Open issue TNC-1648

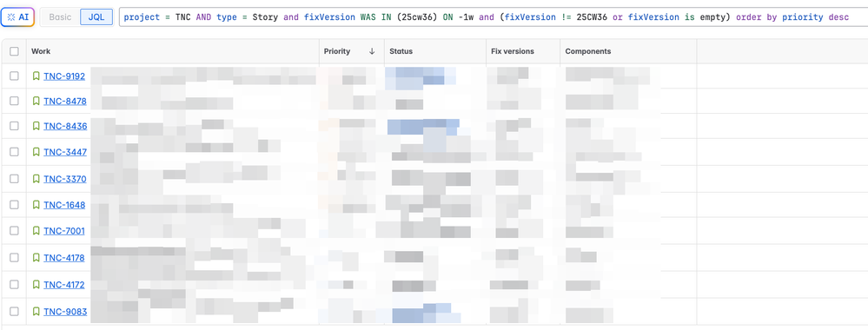tap(64, 206)
